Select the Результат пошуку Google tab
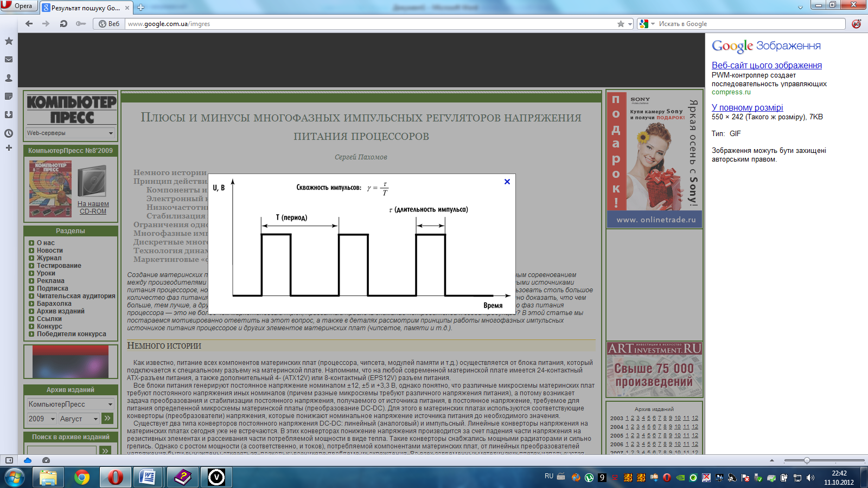868x488 pixels. (86, 8)
